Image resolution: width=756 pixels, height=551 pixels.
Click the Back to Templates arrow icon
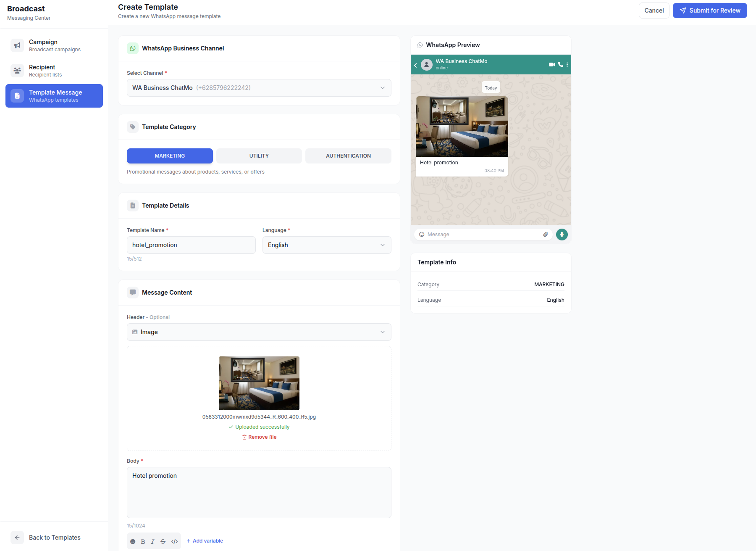[x=17, y=538]
